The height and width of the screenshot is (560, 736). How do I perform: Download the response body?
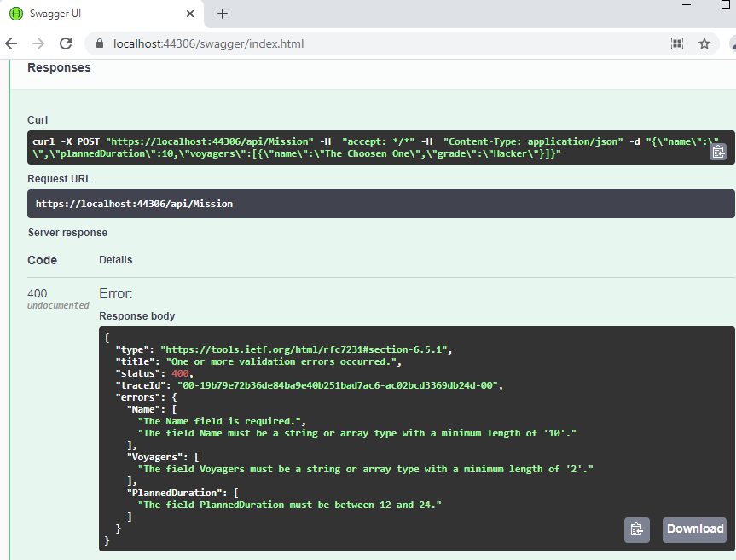pos(694,529)
